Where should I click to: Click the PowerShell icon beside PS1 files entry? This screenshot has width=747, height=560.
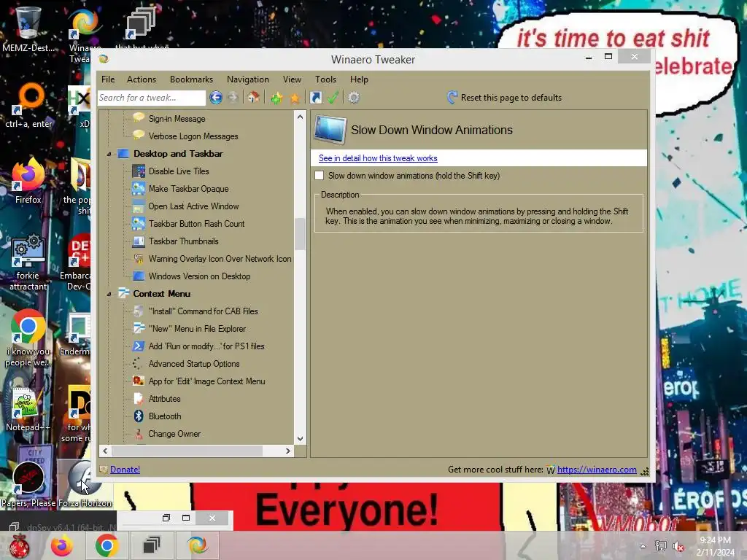click(x=138, y=346)
